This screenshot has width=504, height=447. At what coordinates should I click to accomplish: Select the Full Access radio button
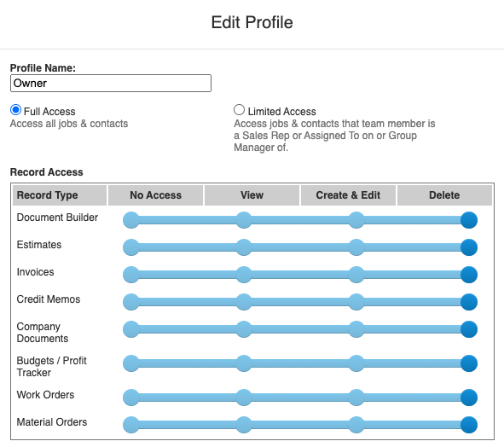[15, 110]
